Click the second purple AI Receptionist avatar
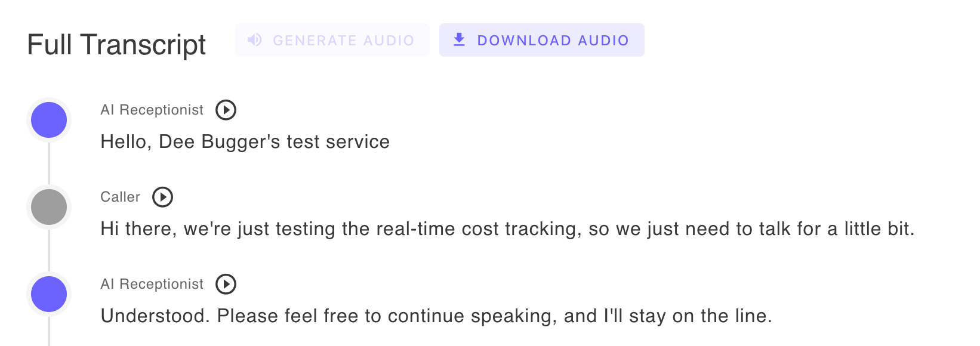The width and height of the screenshot is (980, 346). pos(49,294)
